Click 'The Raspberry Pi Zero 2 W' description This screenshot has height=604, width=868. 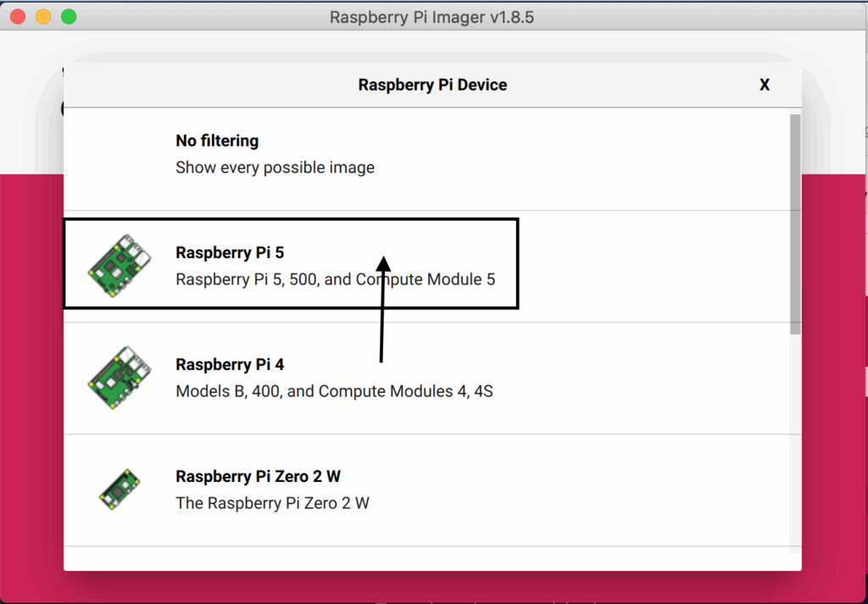[x=272, y=503]
